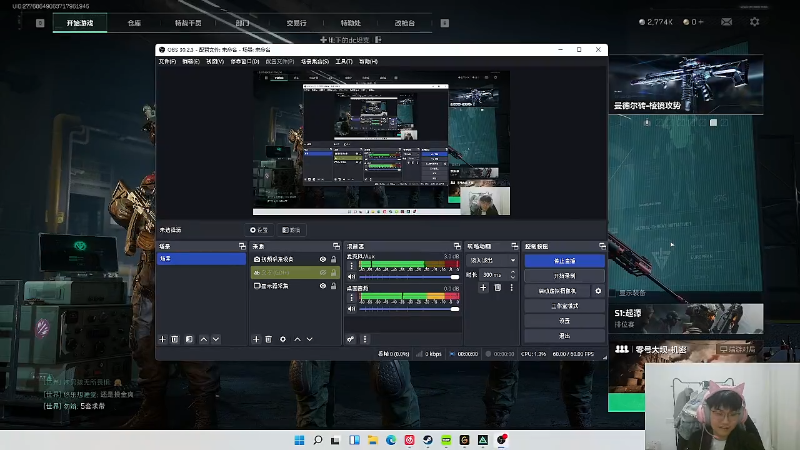Move scene down in Scenes panel
800x450 pixels.
tap(216, 339)
